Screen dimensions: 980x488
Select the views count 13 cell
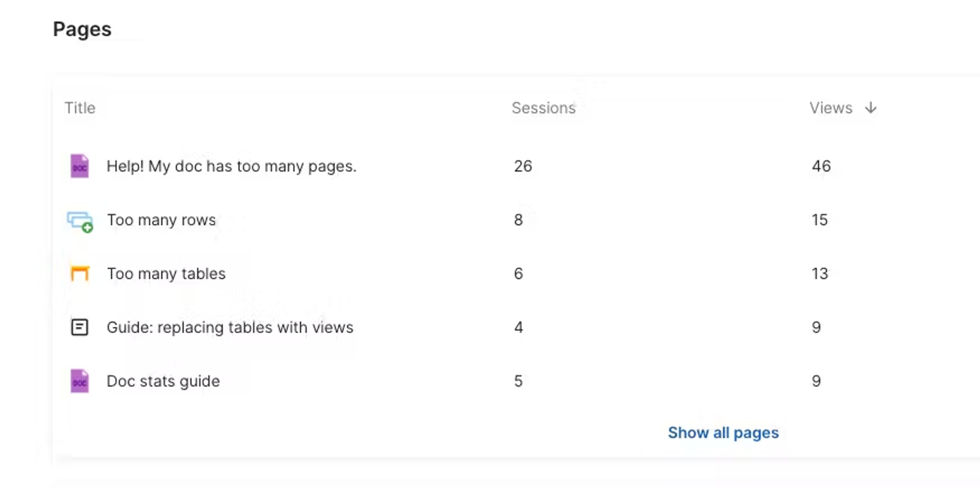tap(820, 273)
